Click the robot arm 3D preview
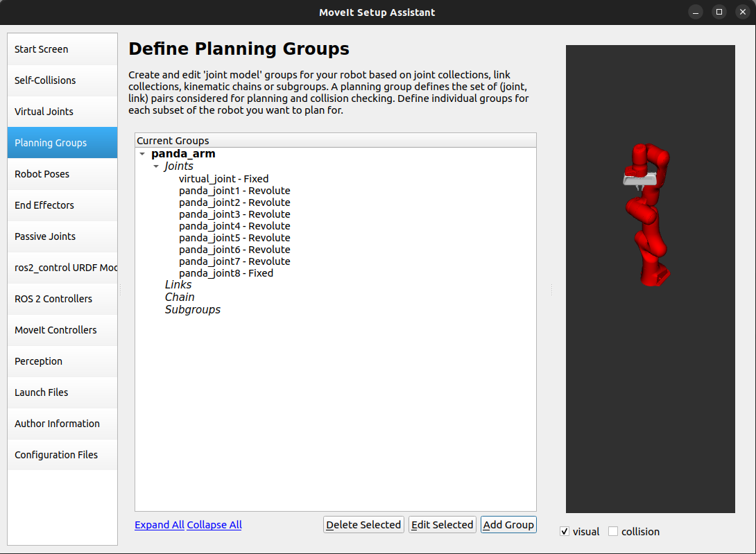The height and width of the screenshot is (554, 756). 648,215
